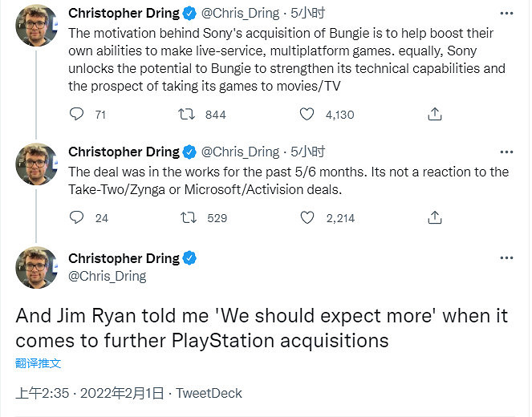Retweet the tweet with 529 retweets
The width and height of the screenshot is (532, 417).
[186, 217]
